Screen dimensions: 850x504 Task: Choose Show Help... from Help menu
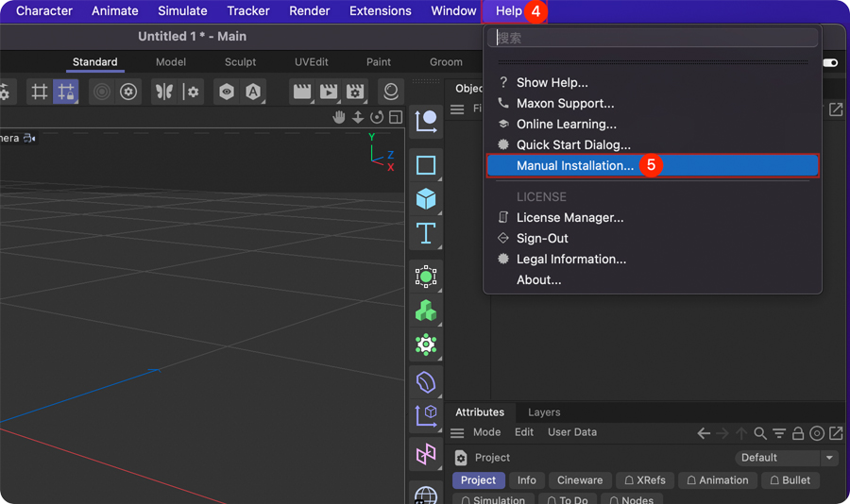(x=652, y=82)
